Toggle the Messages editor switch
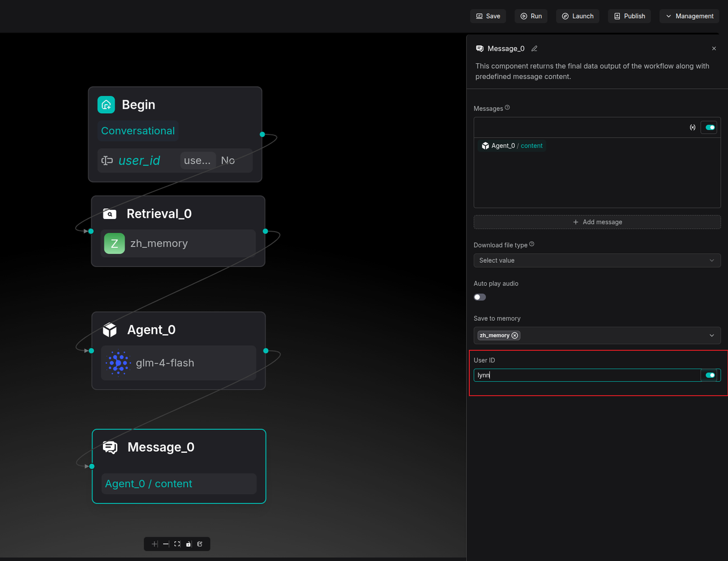The height and width of the screenshot is (561, 728). point(710,127)
